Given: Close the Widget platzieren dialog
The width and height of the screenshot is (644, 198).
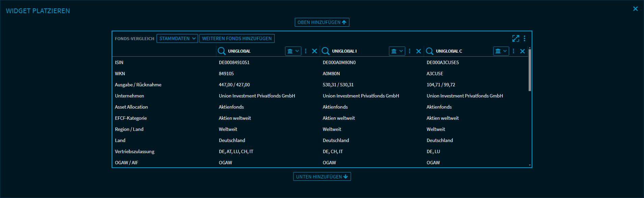Looking at the screenshot, I should 635,9.
